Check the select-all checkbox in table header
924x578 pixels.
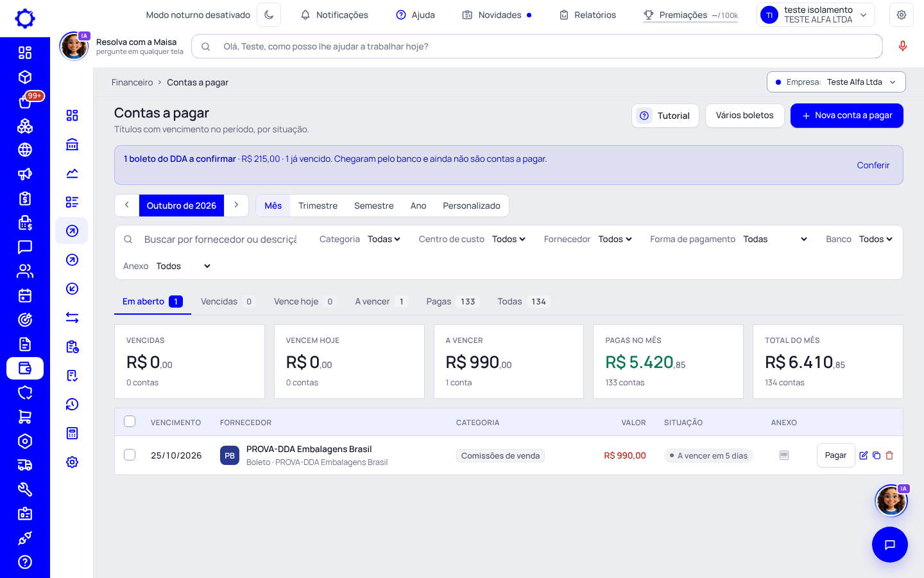130,421
